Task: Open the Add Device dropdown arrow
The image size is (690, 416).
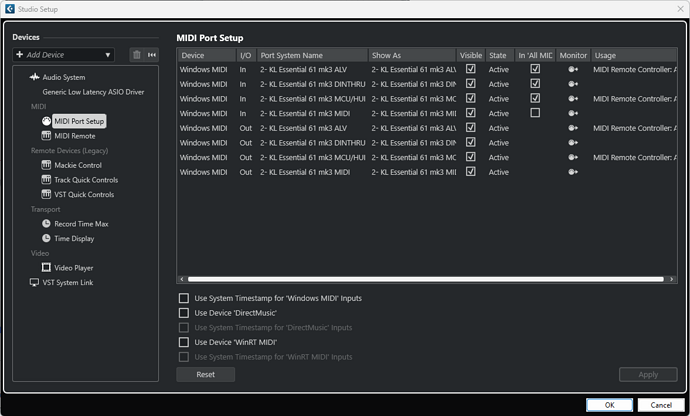Action: (x=107, y=55)
